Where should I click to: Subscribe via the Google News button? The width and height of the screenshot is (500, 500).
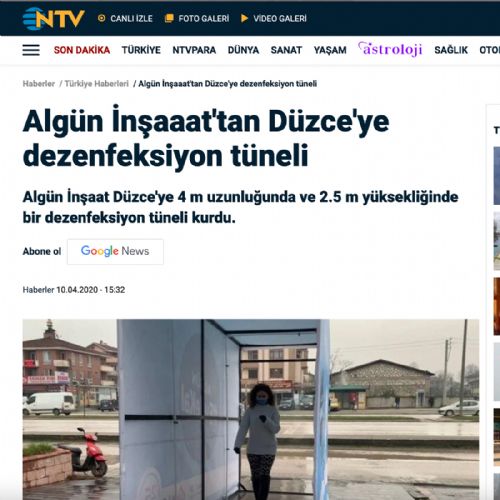[x=115, y=252]
